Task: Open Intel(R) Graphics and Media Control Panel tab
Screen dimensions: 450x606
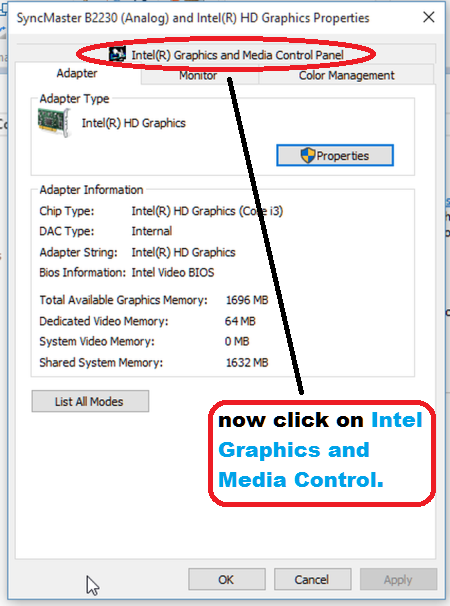Action: click(226, 54)
